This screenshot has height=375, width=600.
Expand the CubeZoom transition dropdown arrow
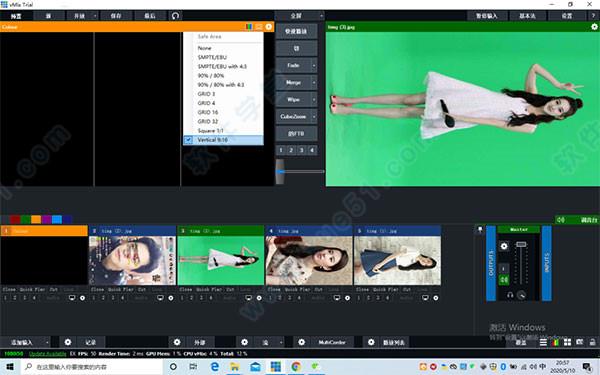314,116
